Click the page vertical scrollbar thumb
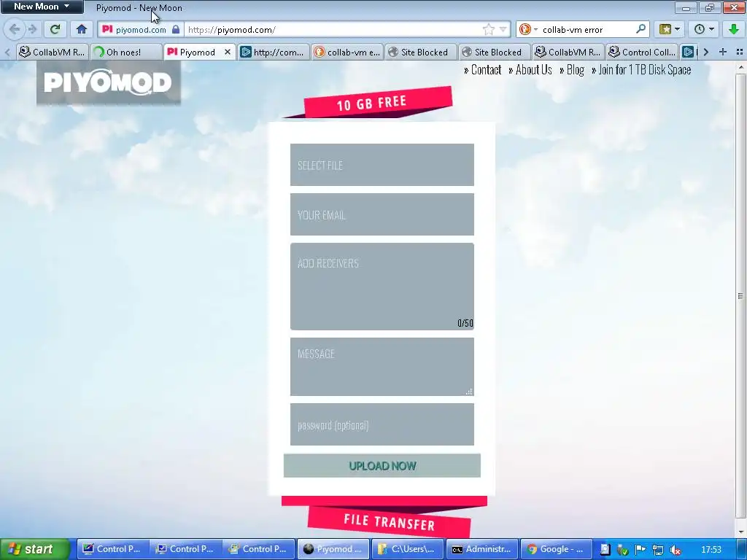 coord(740,295)
